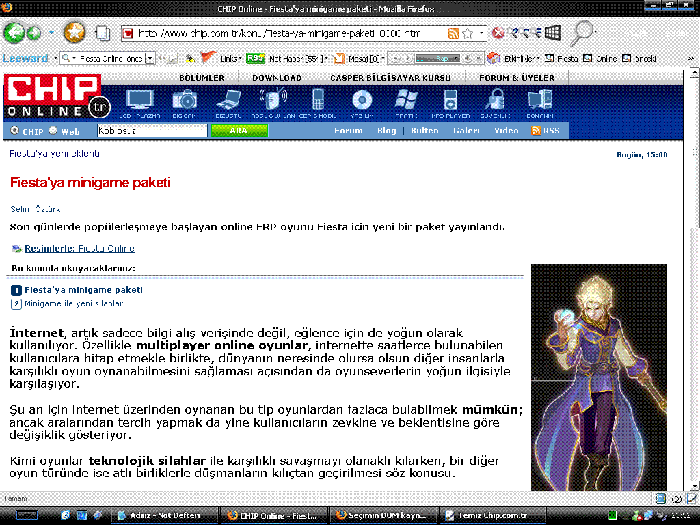700x525 pixels.
Task: Click the Fiesta character artwork image
Action: tap(599, 378)
